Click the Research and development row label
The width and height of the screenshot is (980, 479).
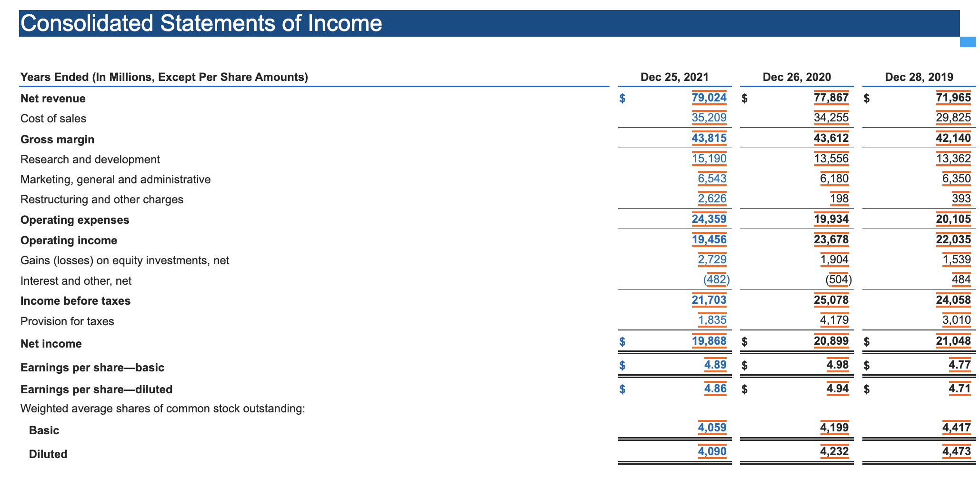[x=90, y=159]
